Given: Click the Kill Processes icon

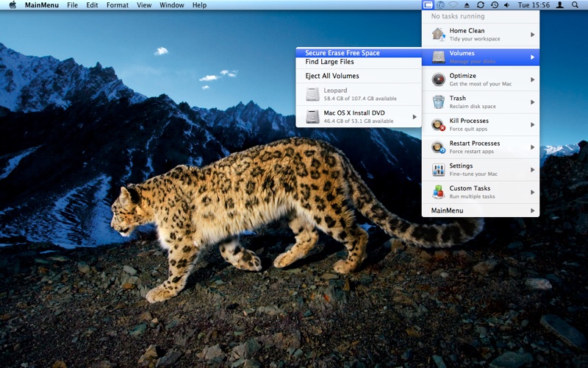Looking at the screenshot, I should (x=438, y=124).
